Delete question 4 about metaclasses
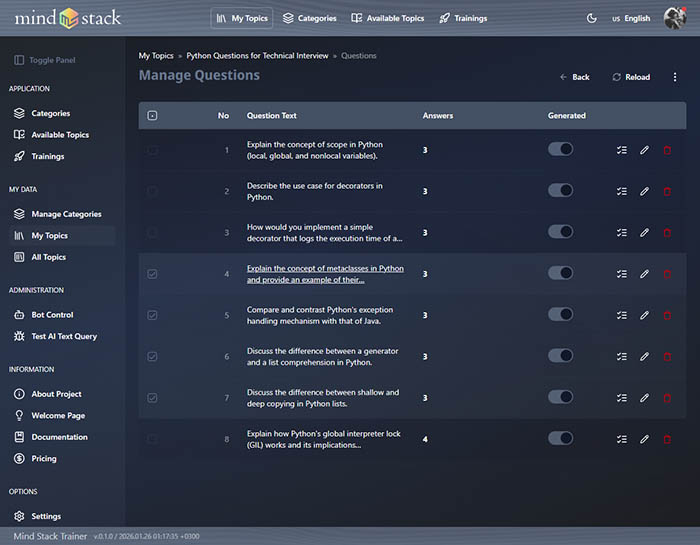 [667, 274]
